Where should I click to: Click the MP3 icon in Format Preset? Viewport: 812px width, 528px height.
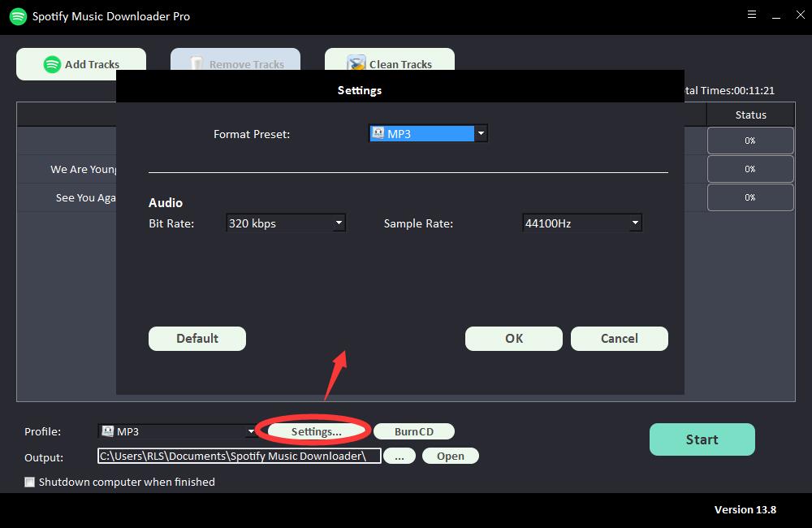pos(378,133)
